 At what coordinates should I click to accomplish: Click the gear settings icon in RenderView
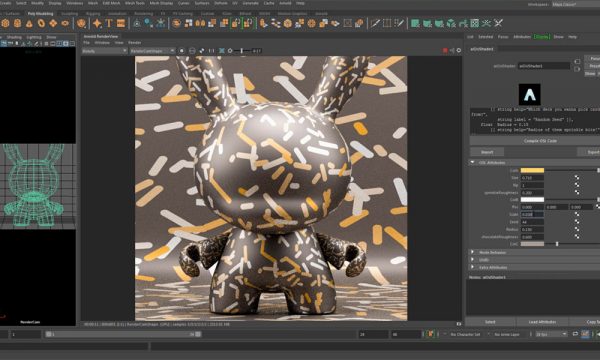point(459,50)
